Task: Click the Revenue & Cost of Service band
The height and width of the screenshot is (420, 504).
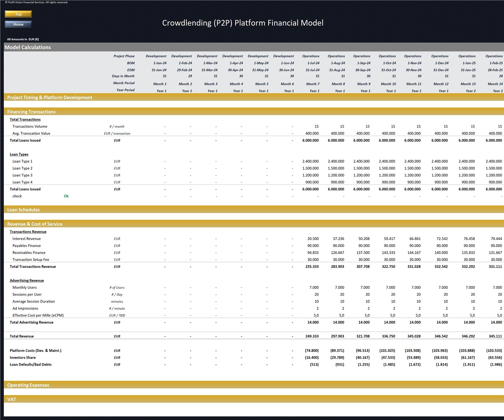Action: click(254, 224)
